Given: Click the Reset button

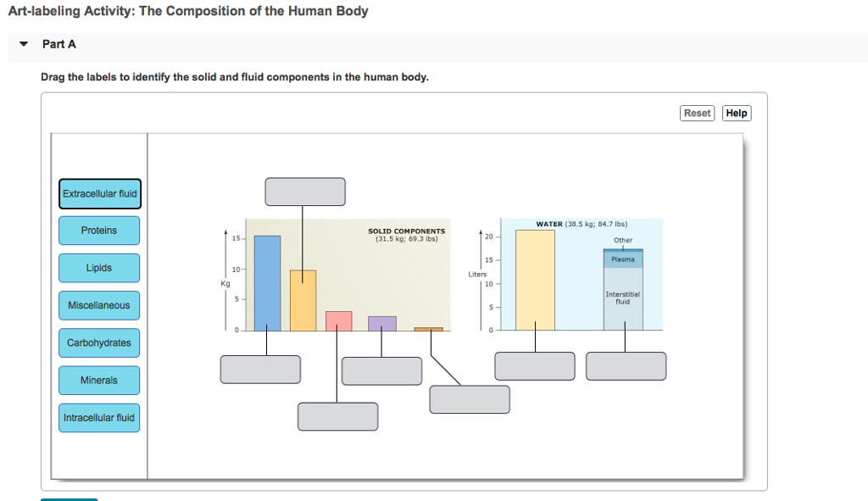Looking at the screenshot, I should point(697,113).
